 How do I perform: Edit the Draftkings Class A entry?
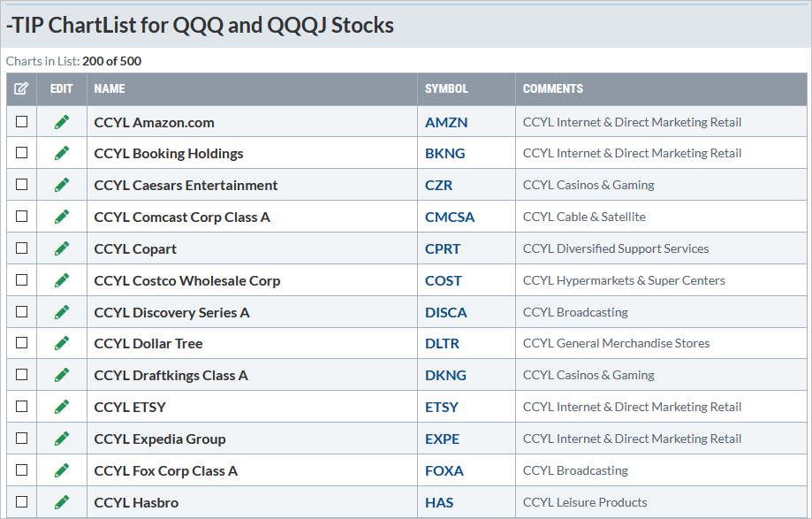pos(62,375)
